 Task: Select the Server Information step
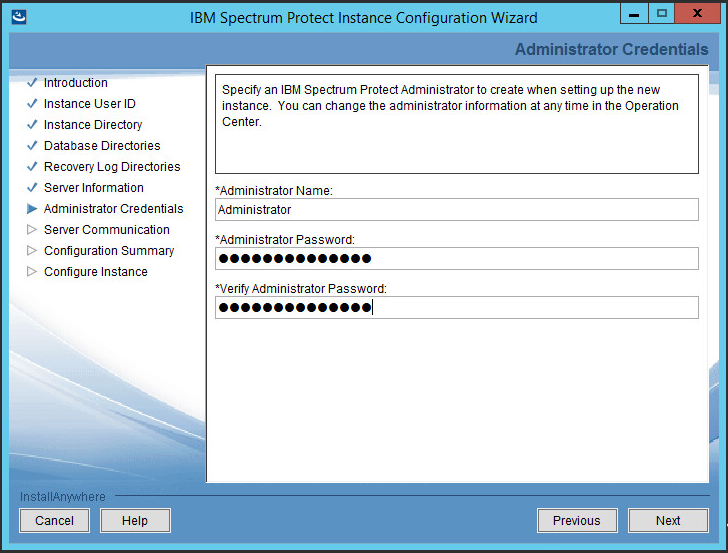[x=94, y=188]
